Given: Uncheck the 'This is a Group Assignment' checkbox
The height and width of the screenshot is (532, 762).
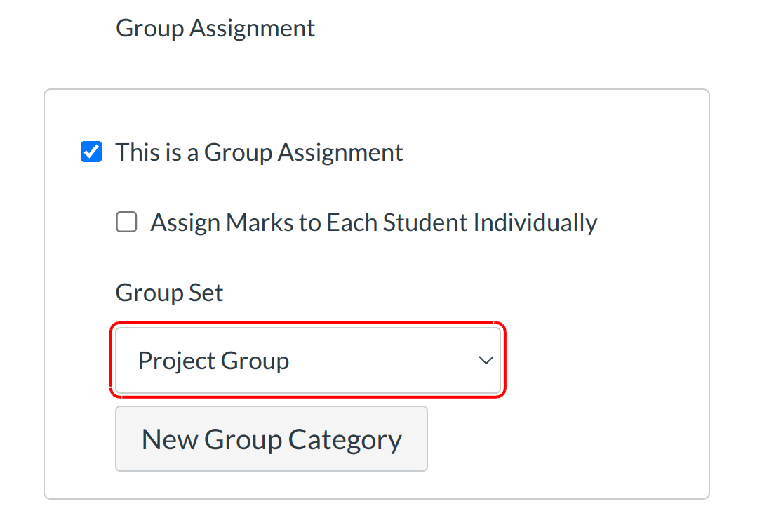Looking at the screenshot, I should pos(91,152).
